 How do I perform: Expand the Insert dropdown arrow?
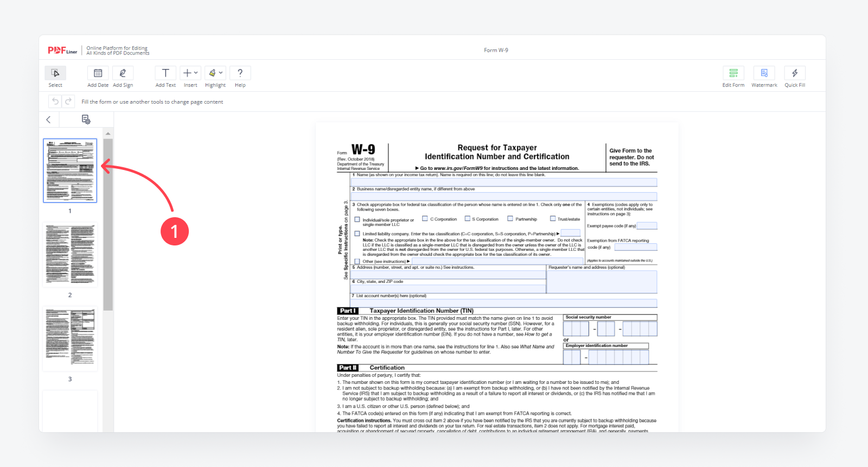(196, 73)
